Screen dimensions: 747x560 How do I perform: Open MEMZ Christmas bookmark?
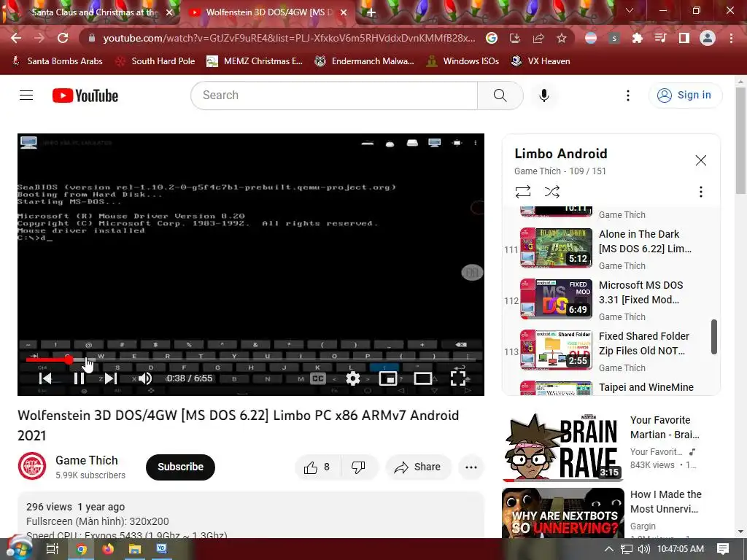point(255,61)
